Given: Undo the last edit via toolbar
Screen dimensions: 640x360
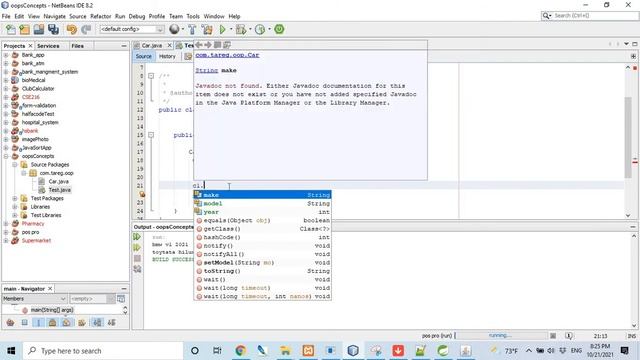Looking at the screenshot, I should pos(72,29).
